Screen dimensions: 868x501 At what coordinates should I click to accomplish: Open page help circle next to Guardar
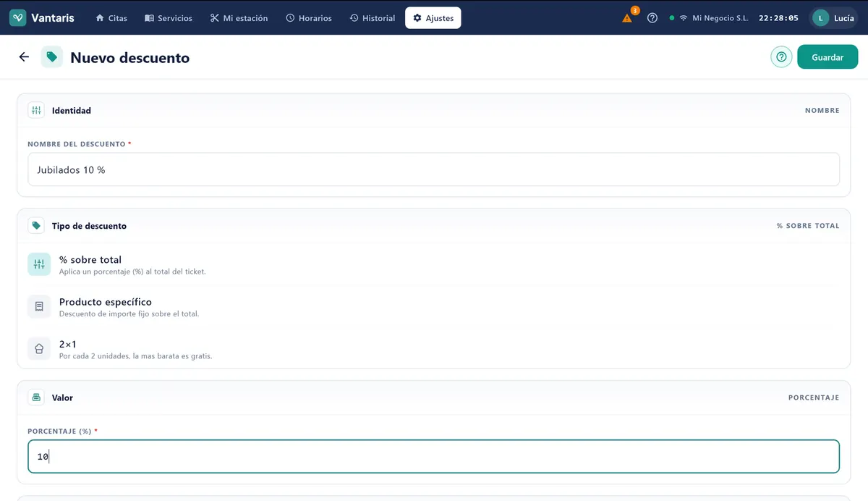781,57
